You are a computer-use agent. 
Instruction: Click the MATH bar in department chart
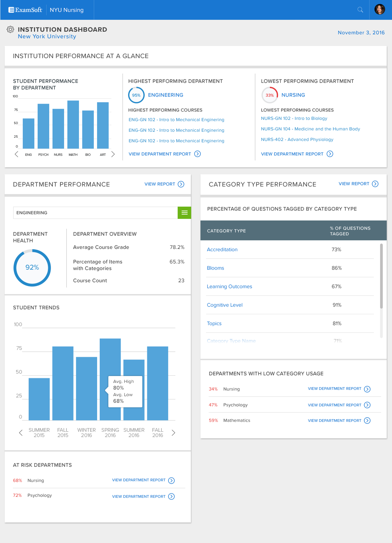coord(73,124)
